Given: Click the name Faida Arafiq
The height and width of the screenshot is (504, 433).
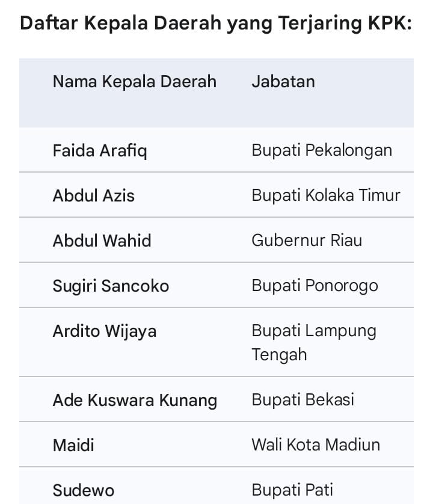Looking at the screenshot, I should [100, 150].
